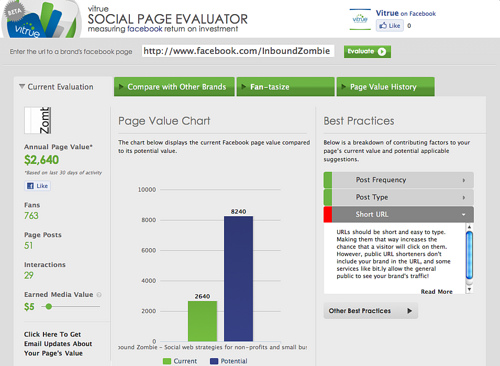Like Vitrue on Facebook

click(390, 26)
